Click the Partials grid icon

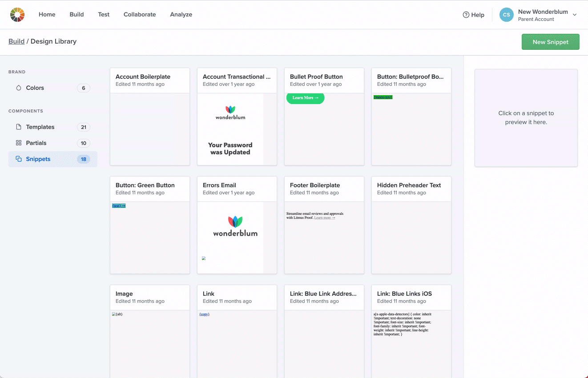coord(19,143)
